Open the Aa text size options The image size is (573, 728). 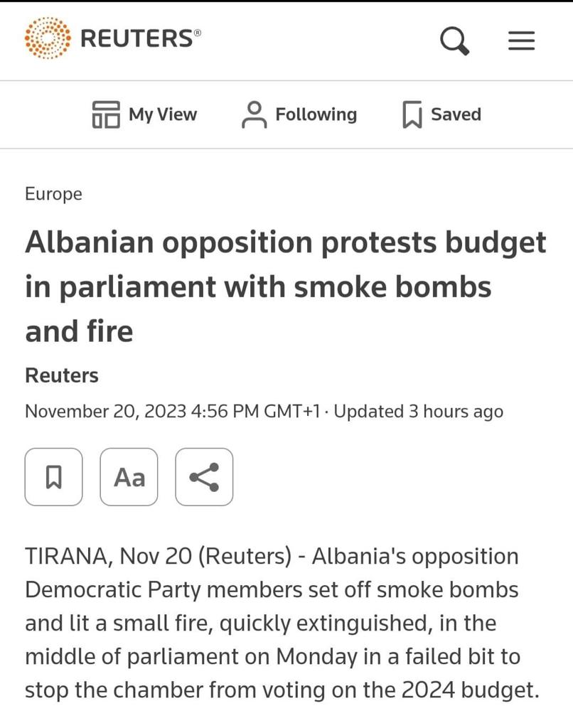129,477
